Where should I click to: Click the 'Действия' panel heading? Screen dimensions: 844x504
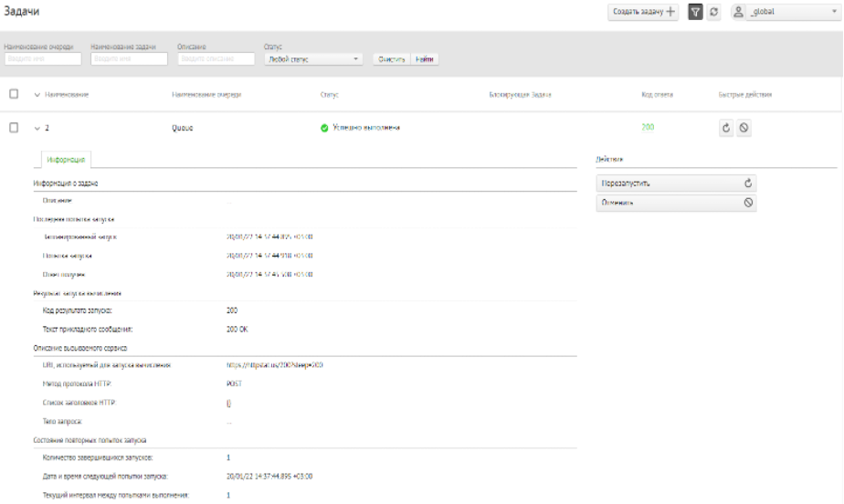609,160
